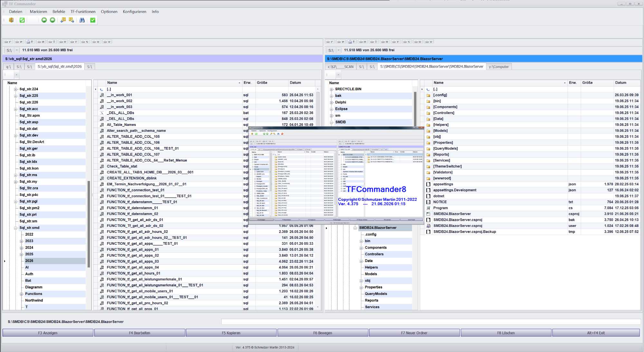Select drive v in the left drive bar
The height and width of the screenshot is (352, 644).
pos(107,42)
